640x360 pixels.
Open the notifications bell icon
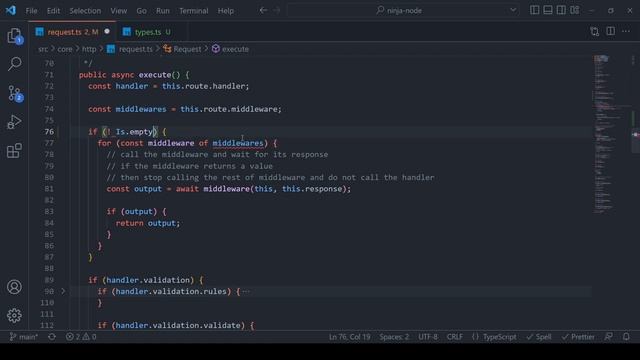[626, 337]
